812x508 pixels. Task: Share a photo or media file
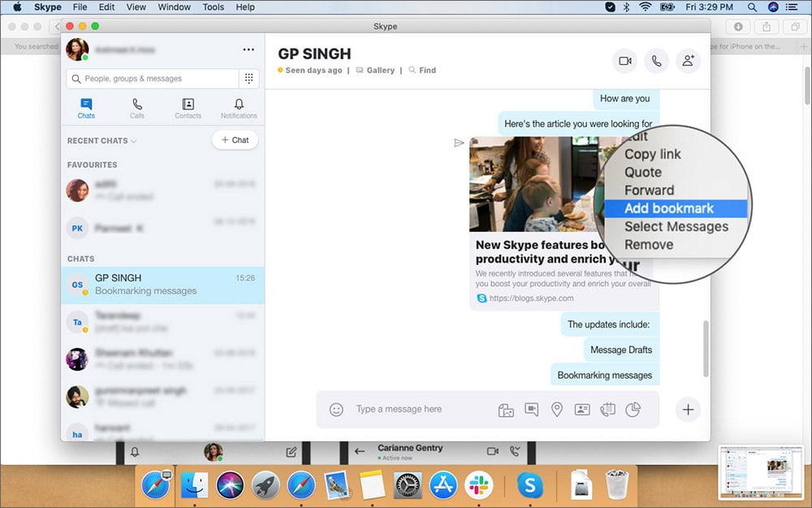[506, 410]
